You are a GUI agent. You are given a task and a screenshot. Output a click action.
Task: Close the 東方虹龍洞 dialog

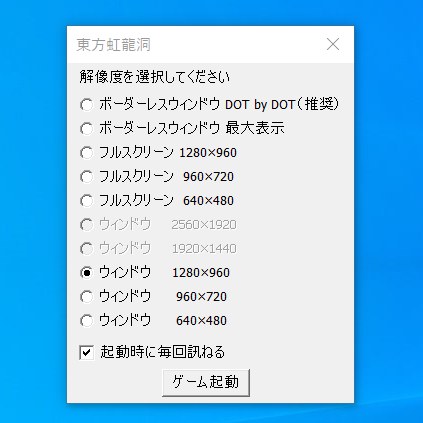[333, 44]
